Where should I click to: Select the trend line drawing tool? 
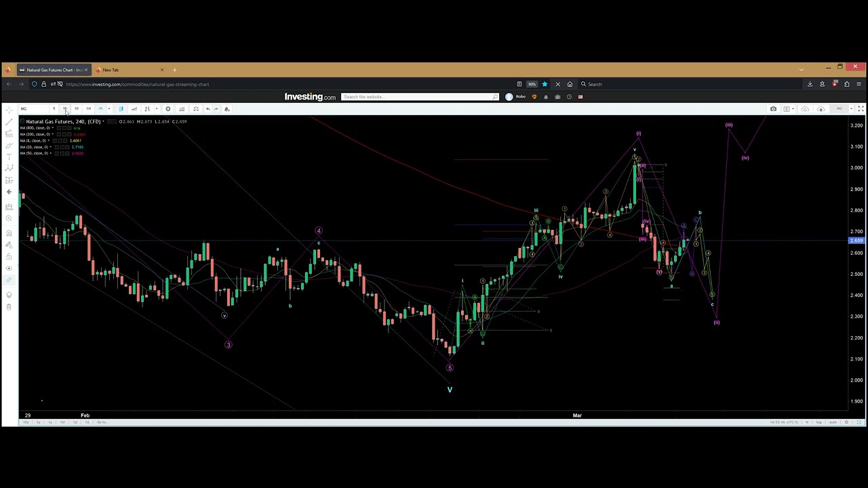tap(9, 122)
